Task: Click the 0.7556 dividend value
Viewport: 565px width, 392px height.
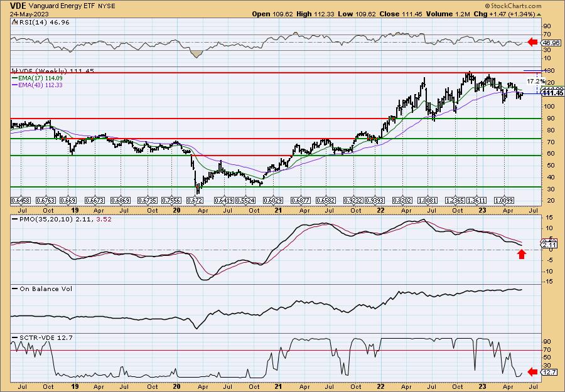Action: click(171, 200)
